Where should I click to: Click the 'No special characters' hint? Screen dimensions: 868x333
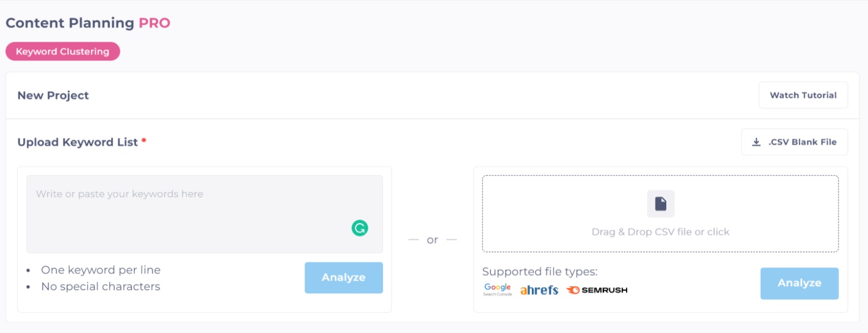tap(101, 287)
